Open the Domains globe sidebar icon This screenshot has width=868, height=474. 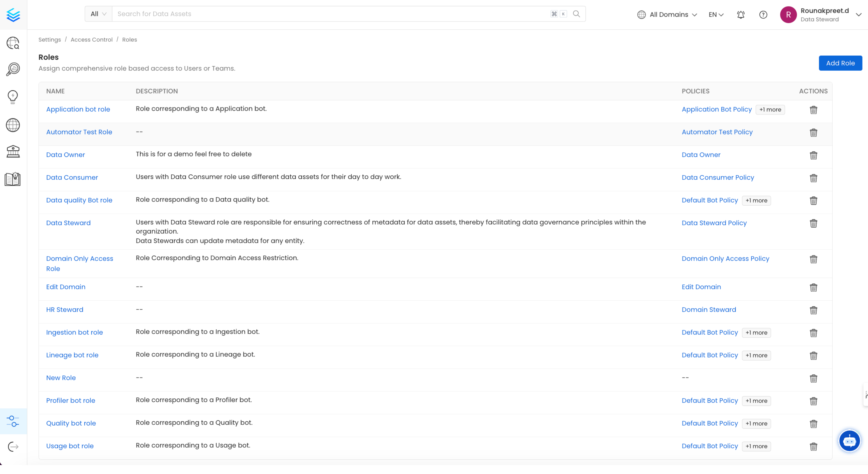[13, 125]
